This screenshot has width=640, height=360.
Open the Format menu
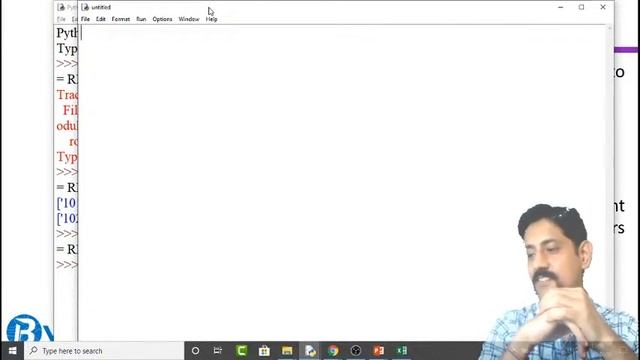(x=121, y=19)
